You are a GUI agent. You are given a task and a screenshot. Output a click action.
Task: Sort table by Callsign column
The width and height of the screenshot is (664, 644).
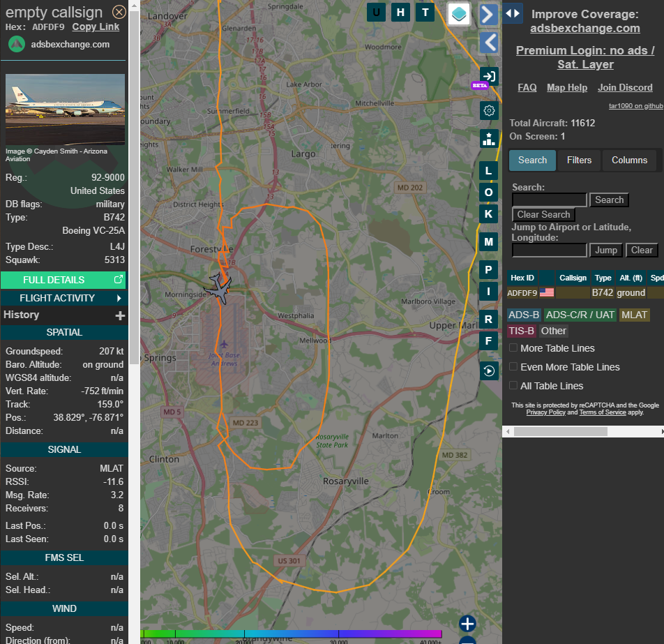(573, 278)
